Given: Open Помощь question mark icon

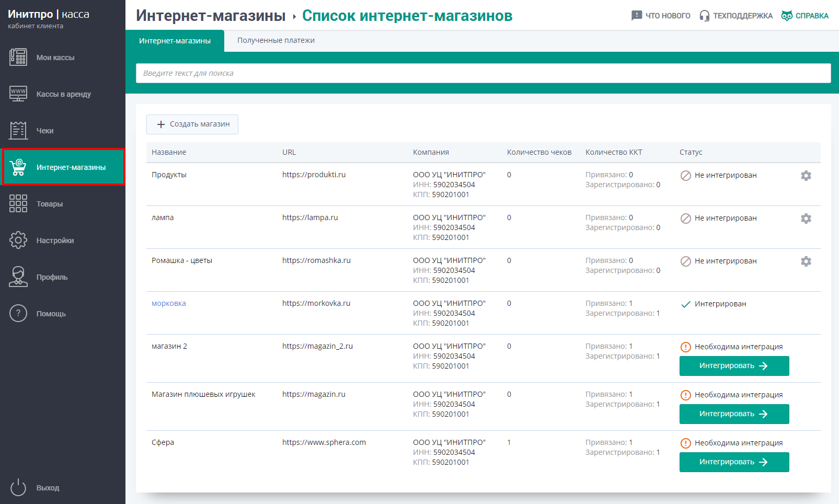Looking at the screenshot, I should click(18, 313).
